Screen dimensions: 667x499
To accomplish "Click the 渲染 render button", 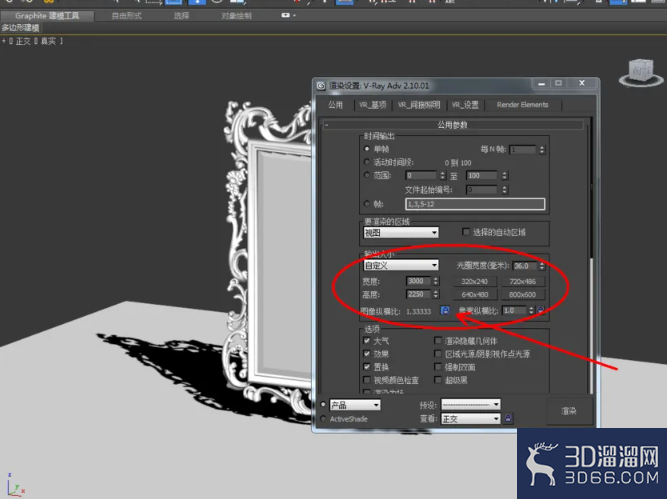I will (x=569, y=411).
